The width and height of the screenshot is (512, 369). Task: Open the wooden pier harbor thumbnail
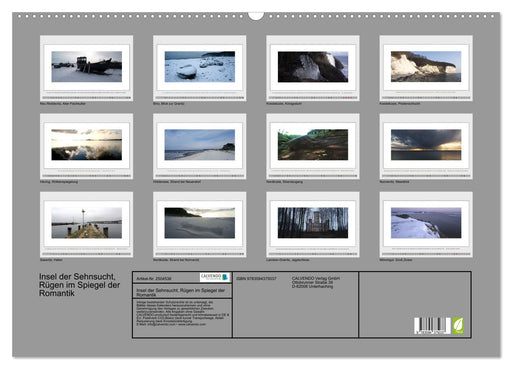pyautogui.click(x=86, y=224)
